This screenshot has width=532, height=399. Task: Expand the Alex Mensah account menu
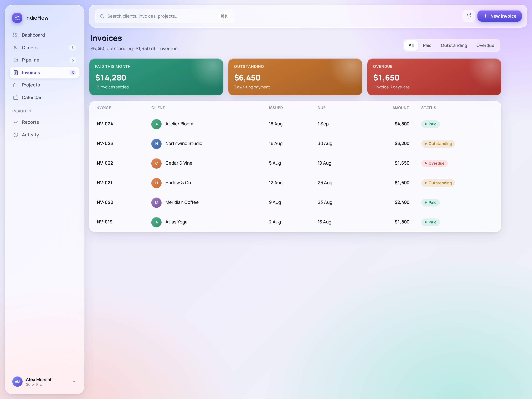[x=74, y=382]
